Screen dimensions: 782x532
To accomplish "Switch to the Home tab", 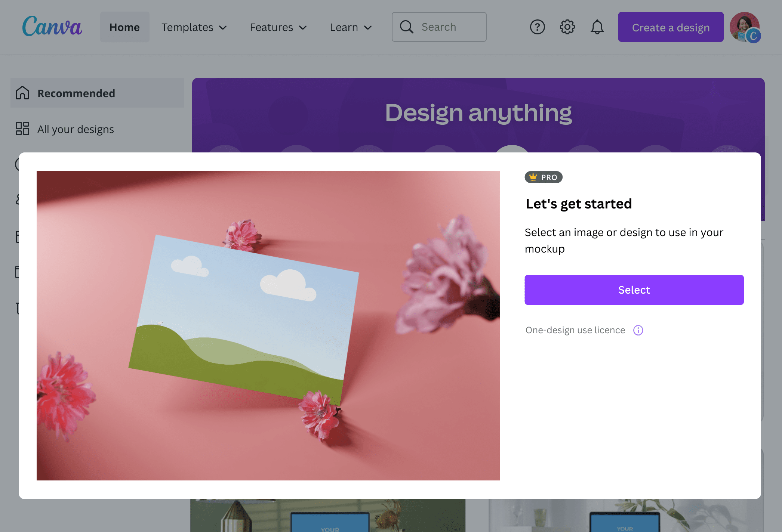I will 124,27.
